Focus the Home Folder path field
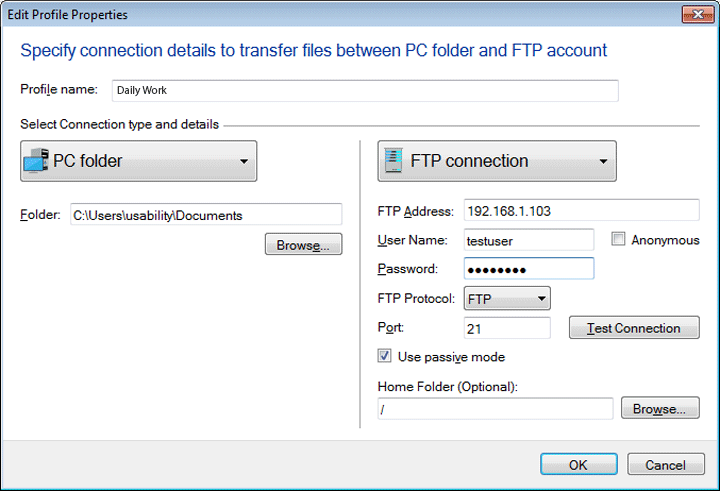The image size is (720, 491). [x=495, y=409]
